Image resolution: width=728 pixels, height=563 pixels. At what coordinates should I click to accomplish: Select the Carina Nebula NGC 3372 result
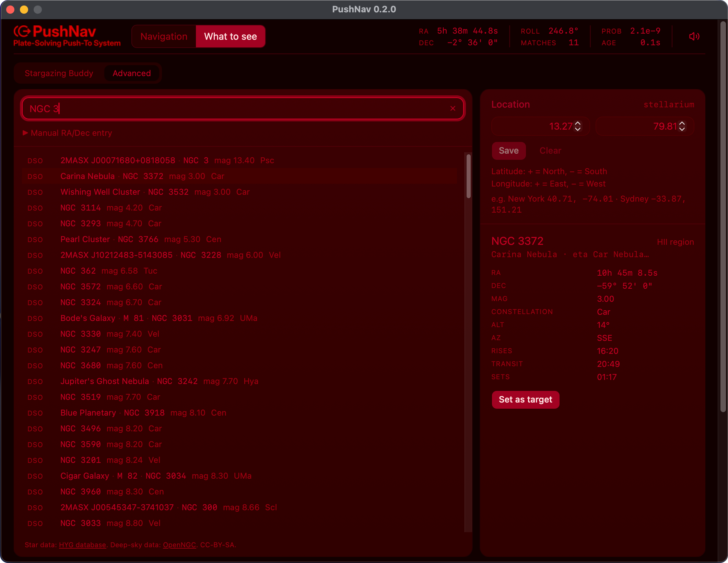coord(239,176)
